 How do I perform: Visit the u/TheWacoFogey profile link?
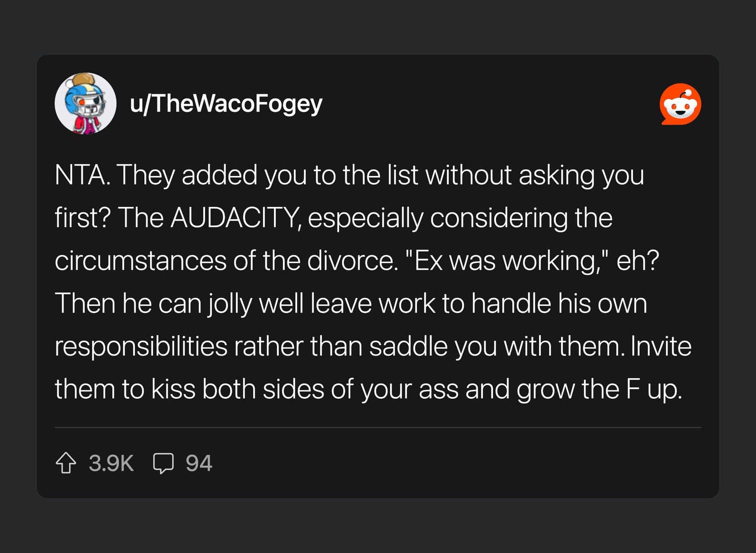226,103
